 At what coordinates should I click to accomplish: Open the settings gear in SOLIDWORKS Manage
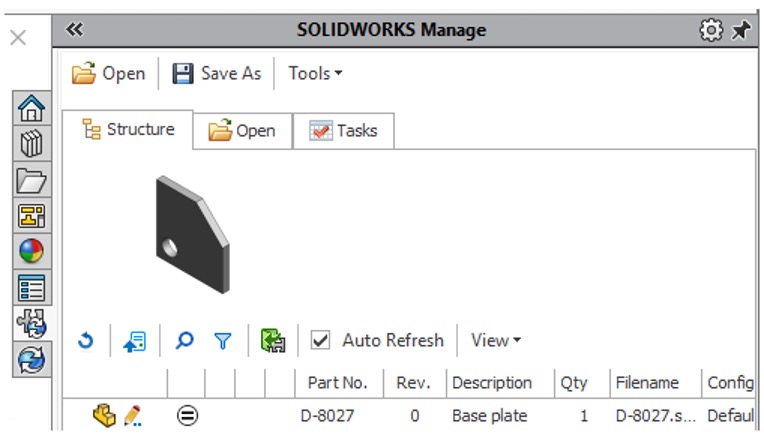point(711,30)
